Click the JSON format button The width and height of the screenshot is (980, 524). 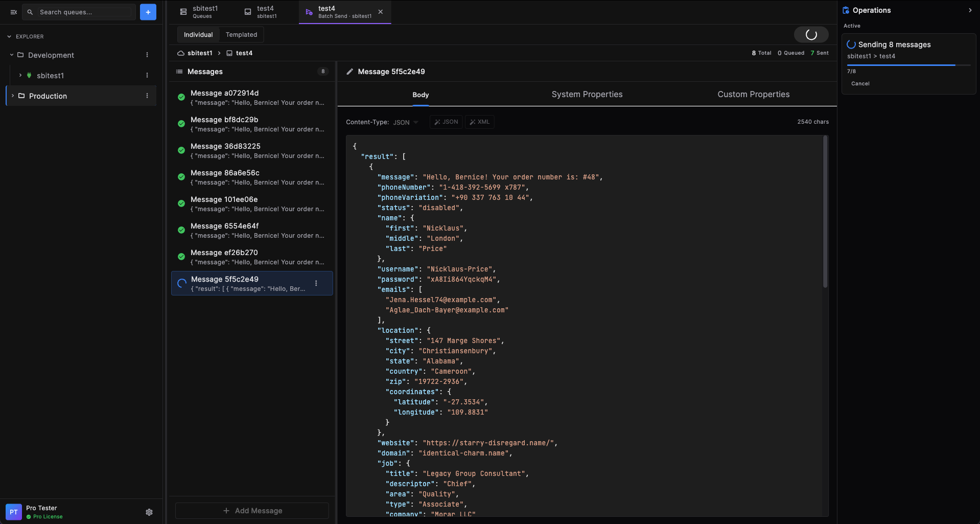pyautogui.click(x=446, y=122)
